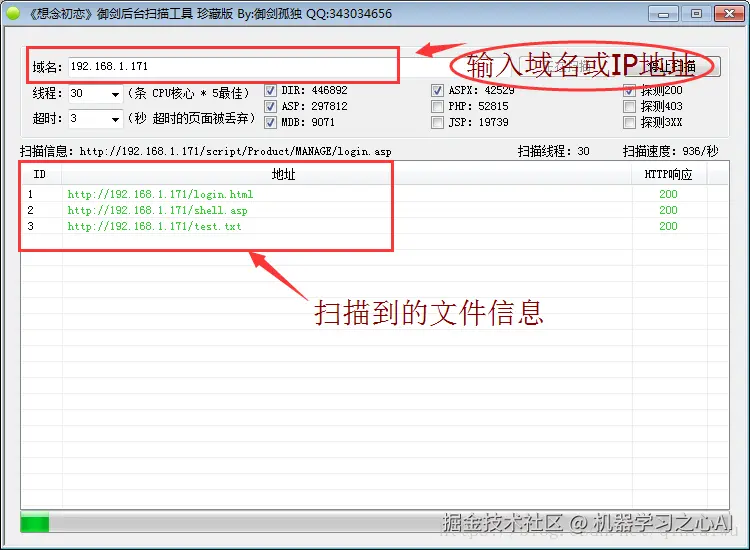Click the 200 response for shell.asp
The image size is (750, 550).
point(668,210)
